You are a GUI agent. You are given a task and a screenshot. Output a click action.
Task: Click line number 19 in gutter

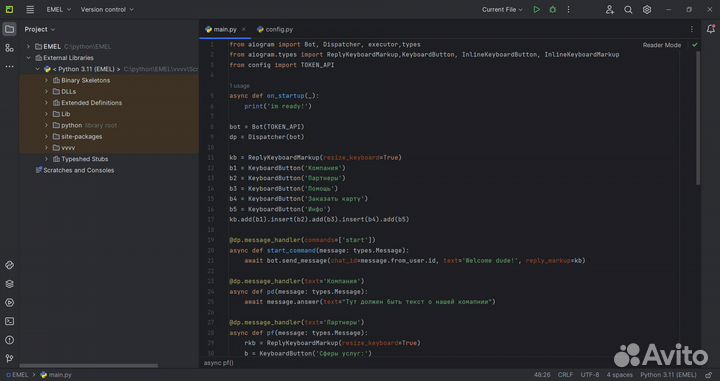[211, 240]
